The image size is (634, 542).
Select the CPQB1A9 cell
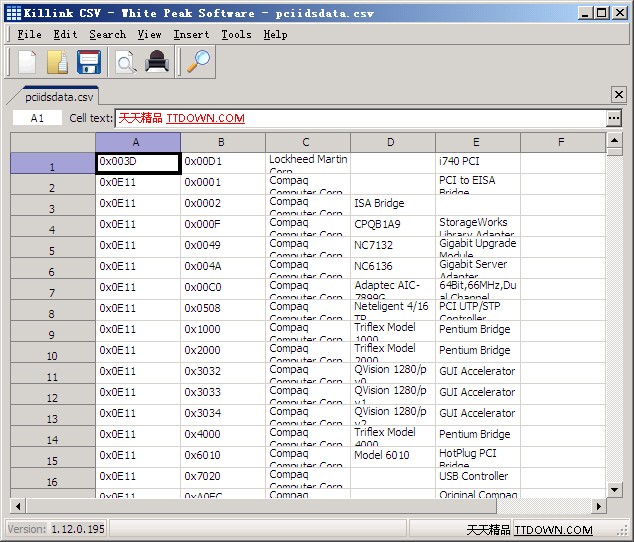[x=393, y=226]
